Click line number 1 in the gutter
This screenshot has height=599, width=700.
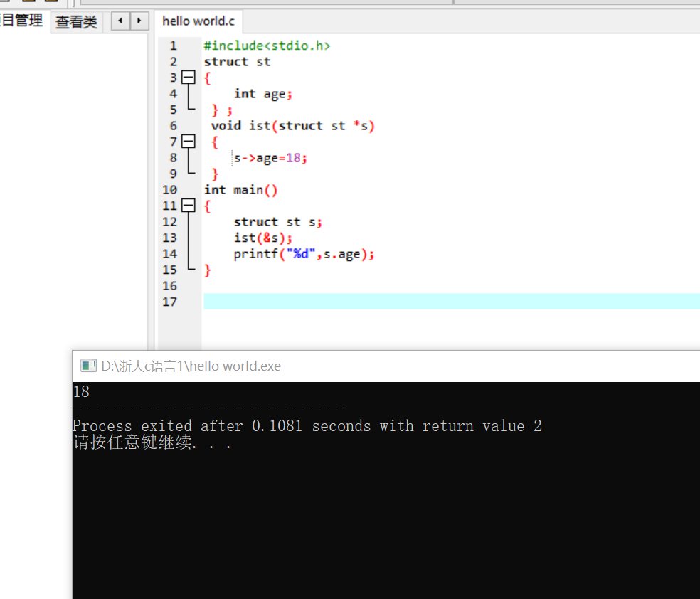click(x=173, y=46)
